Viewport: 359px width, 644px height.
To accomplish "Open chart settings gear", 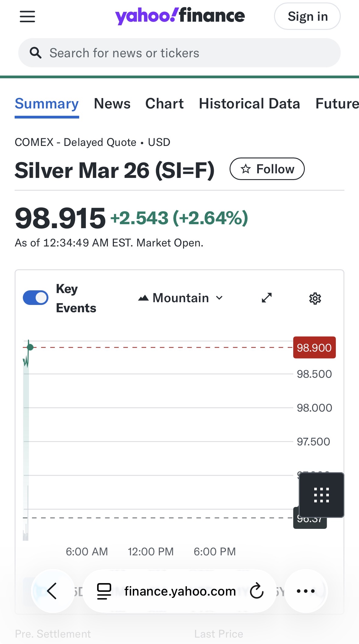I will (315, 298).
